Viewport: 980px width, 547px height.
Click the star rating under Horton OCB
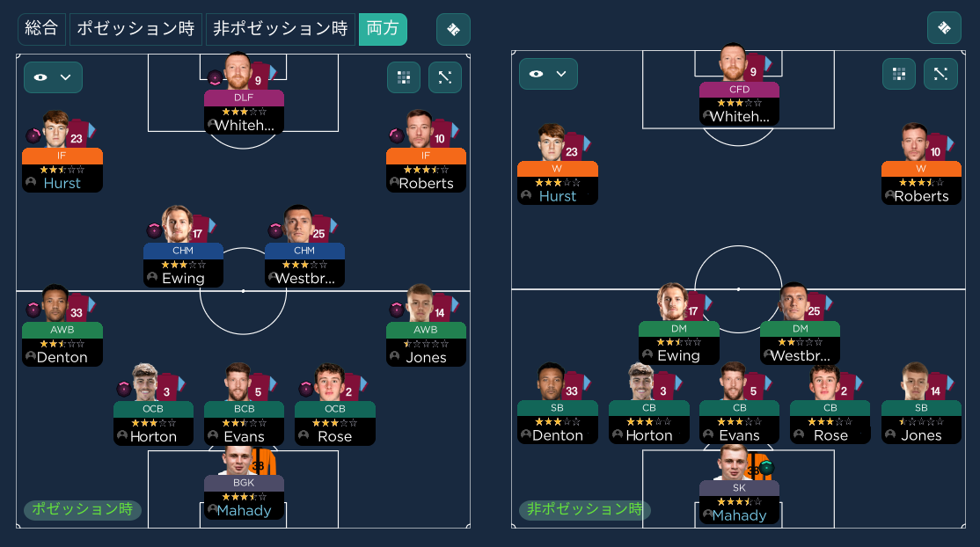(x=153, y=423)
